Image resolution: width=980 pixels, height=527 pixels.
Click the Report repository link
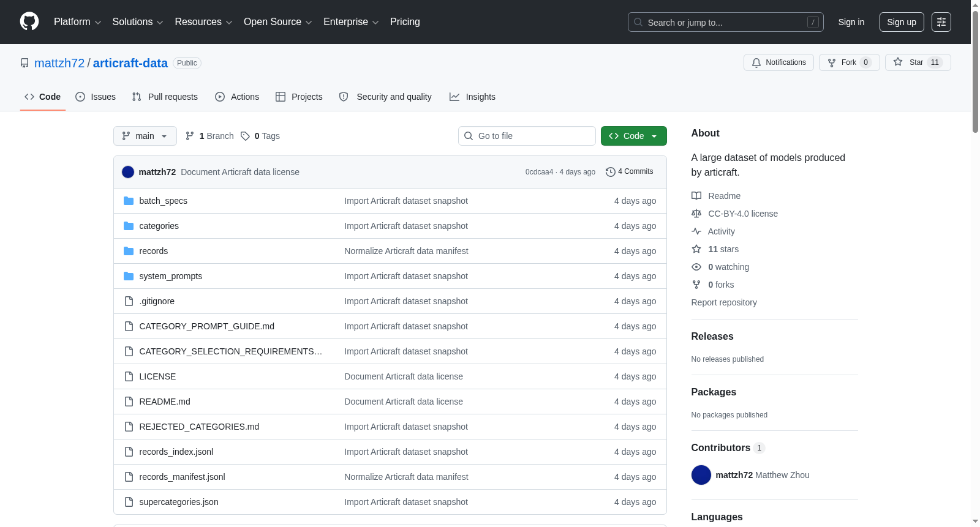click(x=724, y=302)
